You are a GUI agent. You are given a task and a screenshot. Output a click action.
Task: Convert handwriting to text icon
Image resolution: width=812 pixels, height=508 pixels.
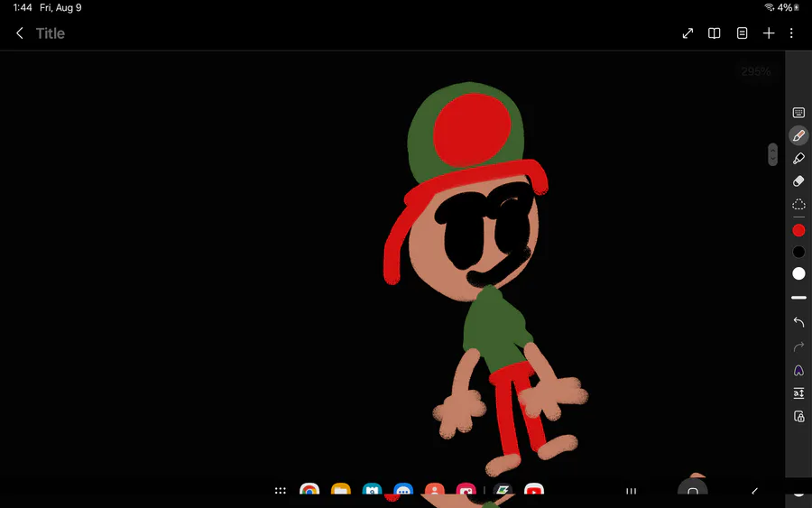point(798,393)
